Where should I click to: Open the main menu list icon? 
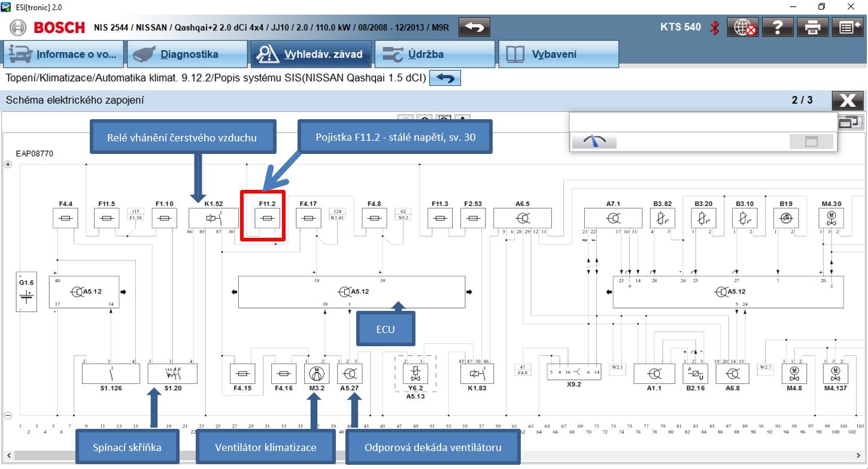pyautogui.click(x=847, y=28)
